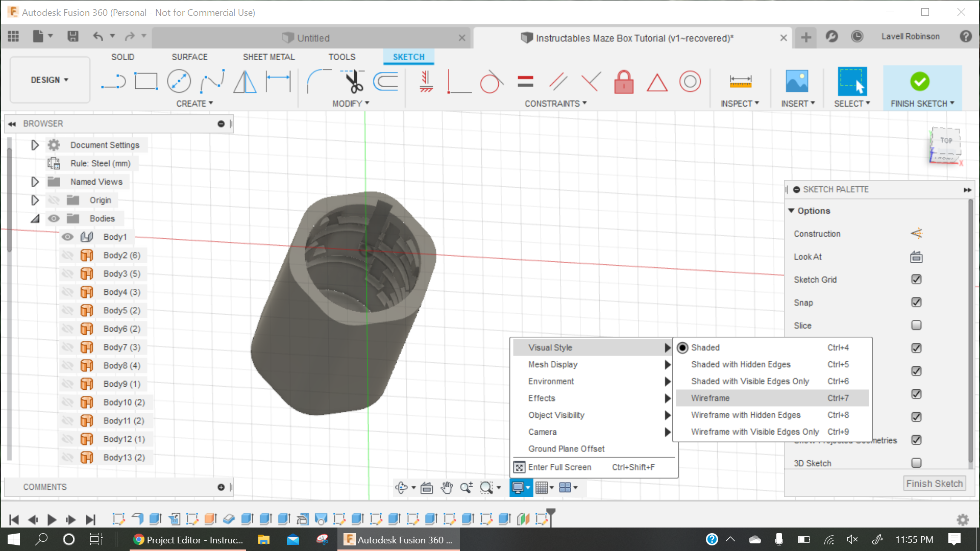
Task: Toggle the Sketch Grid checkbox
Action: point(916,279)
